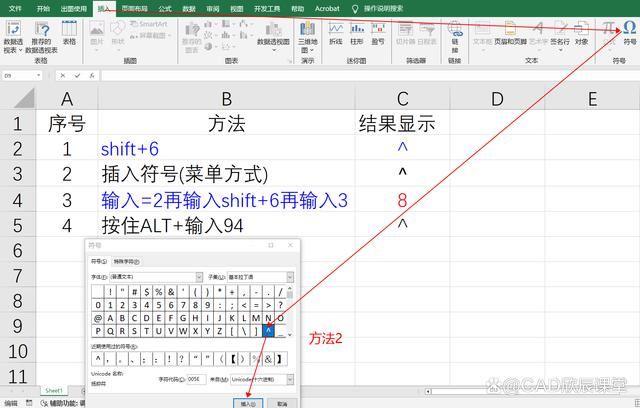Select row 4 header
Image resolution: width=640 pixels, height=408 pixels.
[18, 200]
